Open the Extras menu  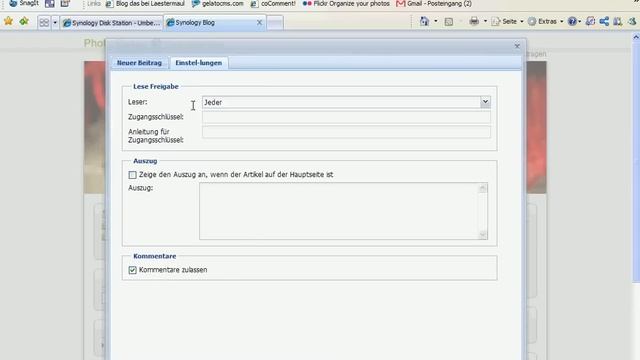pos(546,22)
